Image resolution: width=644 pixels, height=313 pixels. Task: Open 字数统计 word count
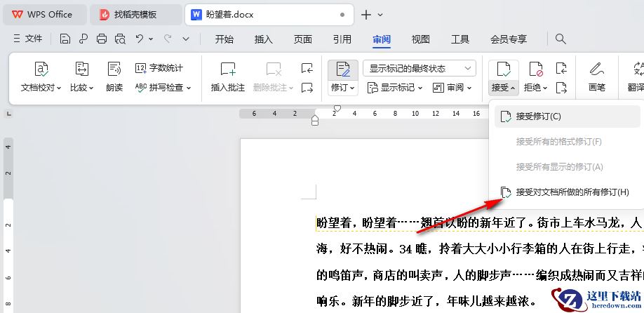(x=159, y=68)
